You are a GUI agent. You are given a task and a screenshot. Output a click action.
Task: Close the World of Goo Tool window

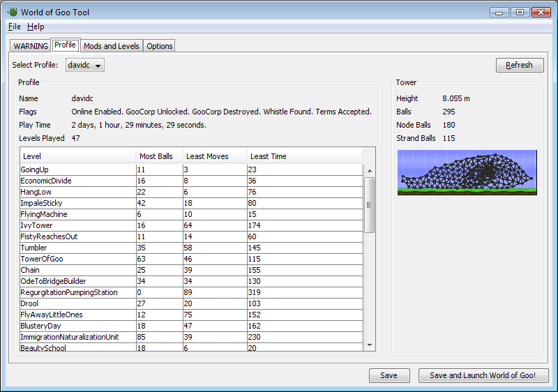pyautogui.click(x=541, y=13)
